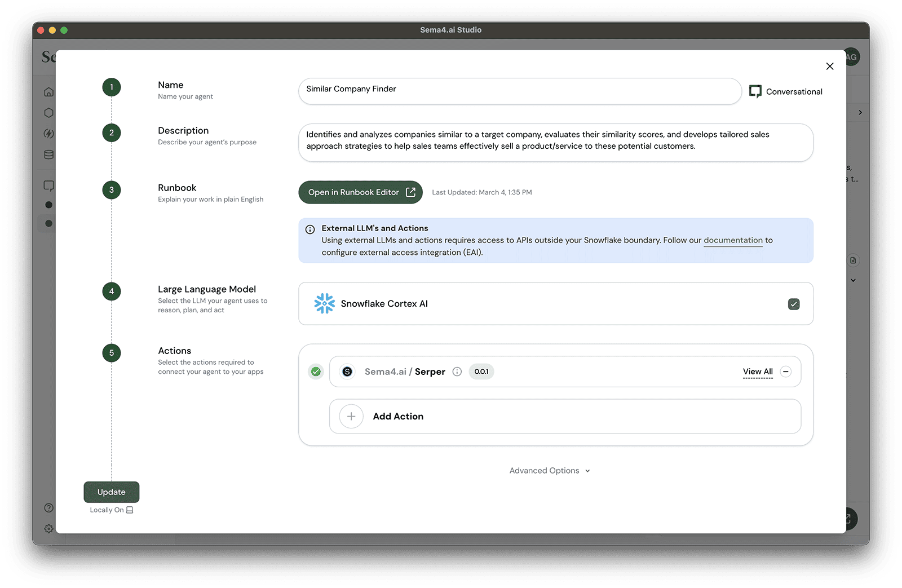The width and height of the screenshot is (902, 588).
Task: Click the plus icon for Add Action
Action: [x=351, y=417]
